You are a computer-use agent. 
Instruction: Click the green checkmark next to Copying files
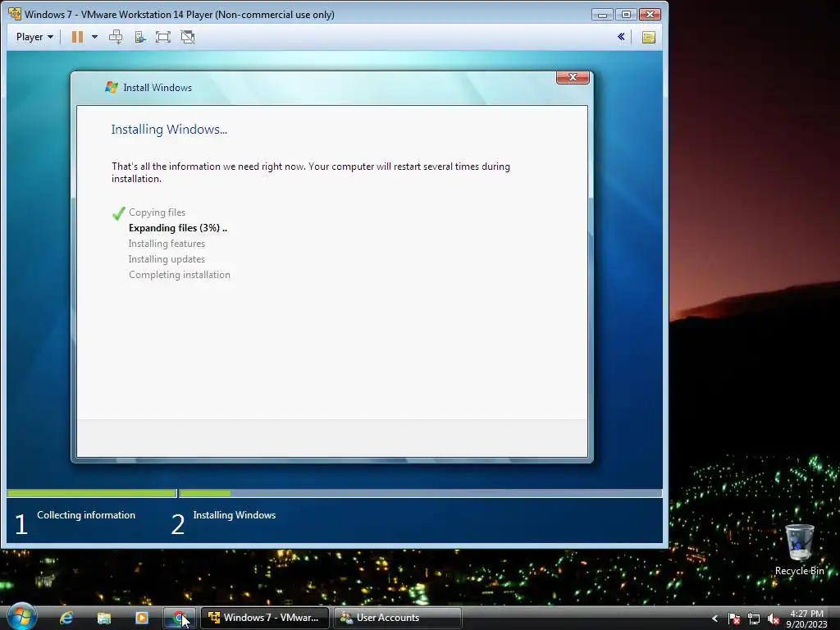(118, 213)
